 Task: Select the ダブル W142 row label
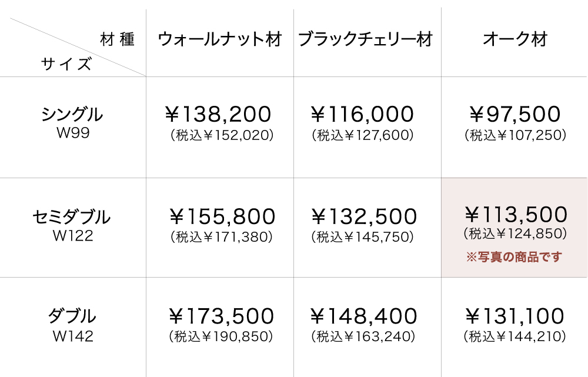tap(72, 325)
